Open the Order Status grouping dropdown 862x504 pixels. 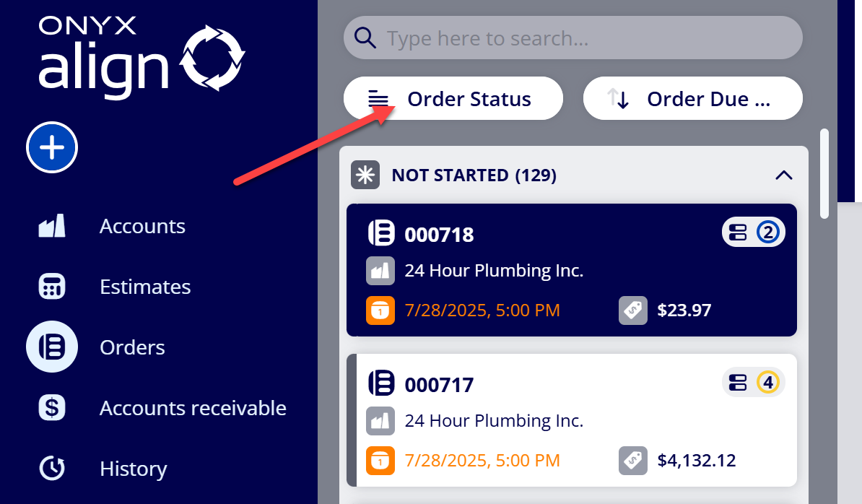tap(453, 98)
